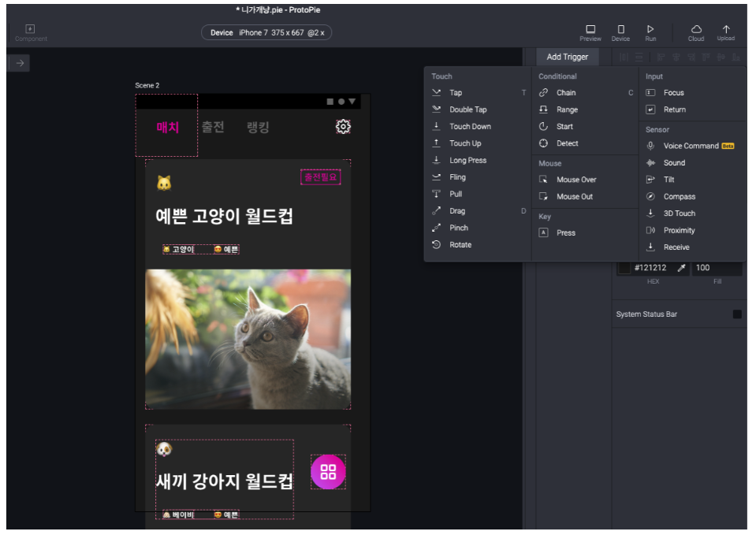Open the Preview window icon
The height and width of the screenshot is (535, 756).
(590, 32)
